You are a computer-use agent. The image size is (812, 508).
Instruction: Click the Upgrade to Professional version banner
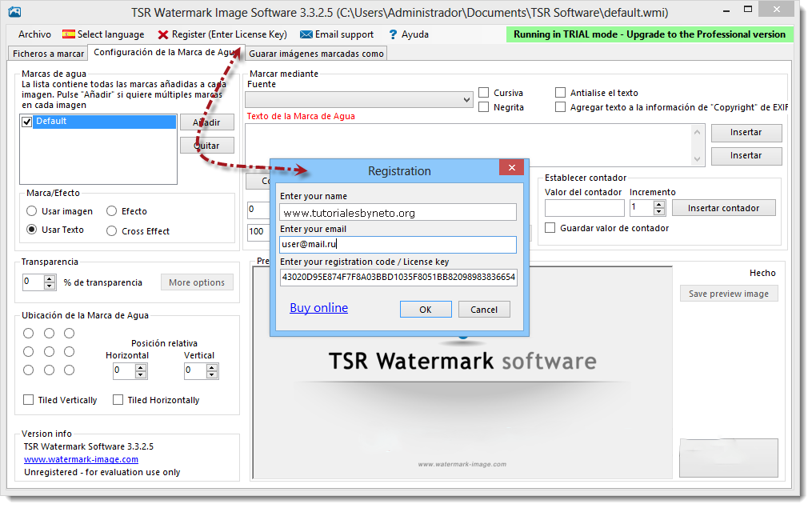tap(650, 34)
